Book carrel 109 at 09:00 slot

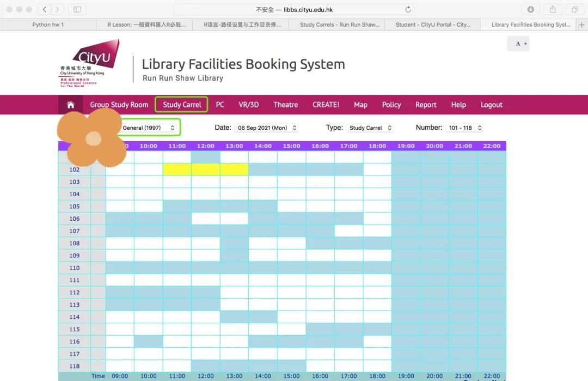tap(120, 256)
